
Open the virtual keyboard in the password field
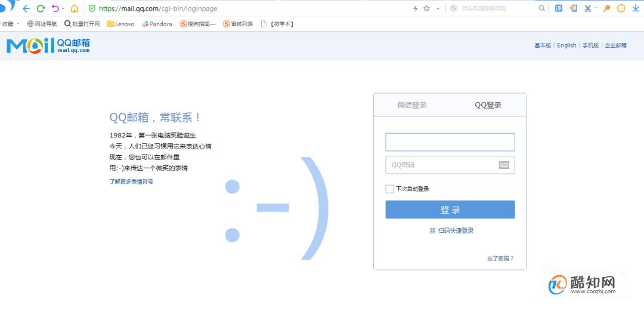click(x=504, y=165)
